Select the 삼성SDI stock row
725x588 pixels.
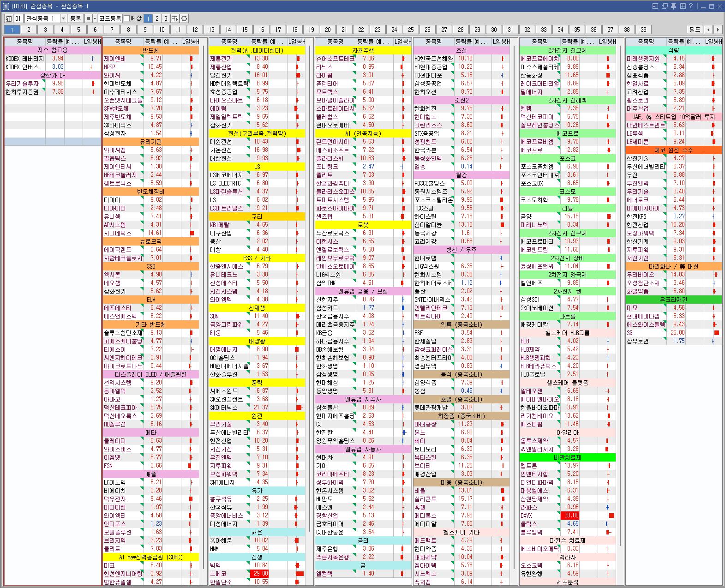coord(568,300)
